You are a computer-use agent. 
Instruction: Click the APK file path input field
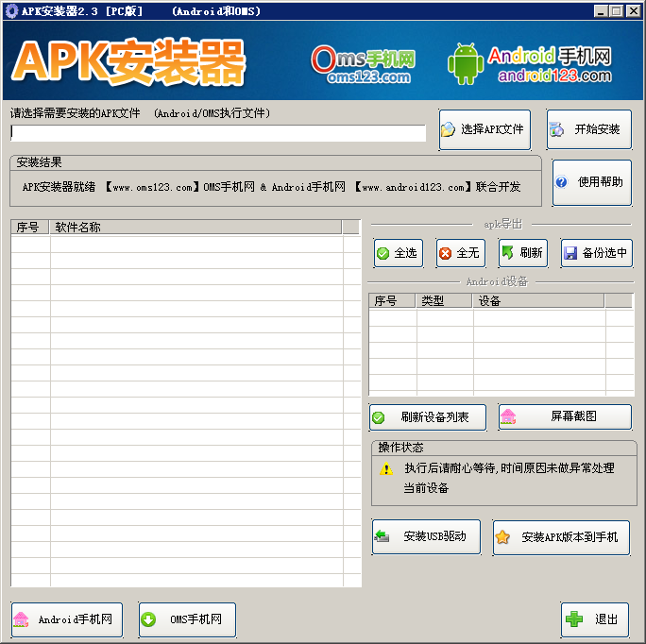[218, 133]
